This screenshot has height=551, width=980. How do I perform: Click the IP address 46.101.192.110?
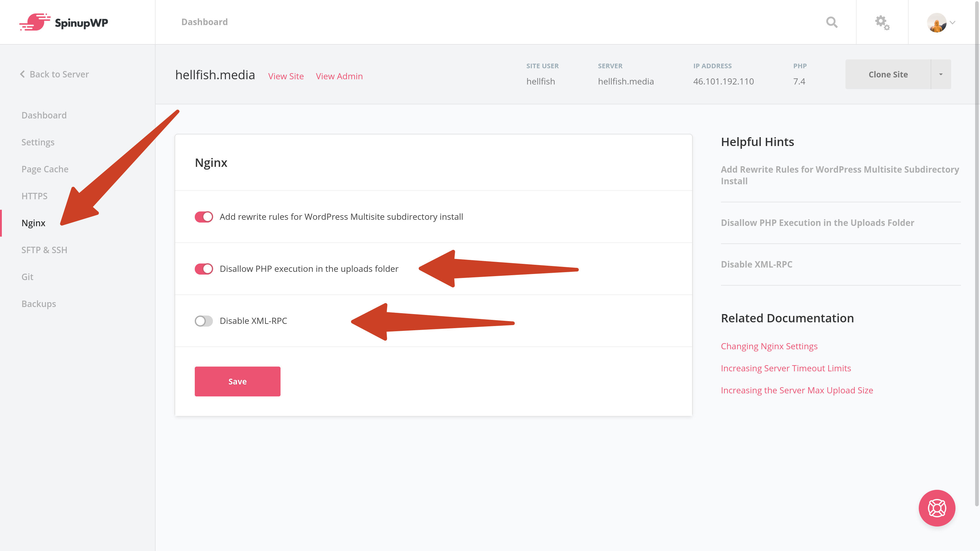pos(723,81)
